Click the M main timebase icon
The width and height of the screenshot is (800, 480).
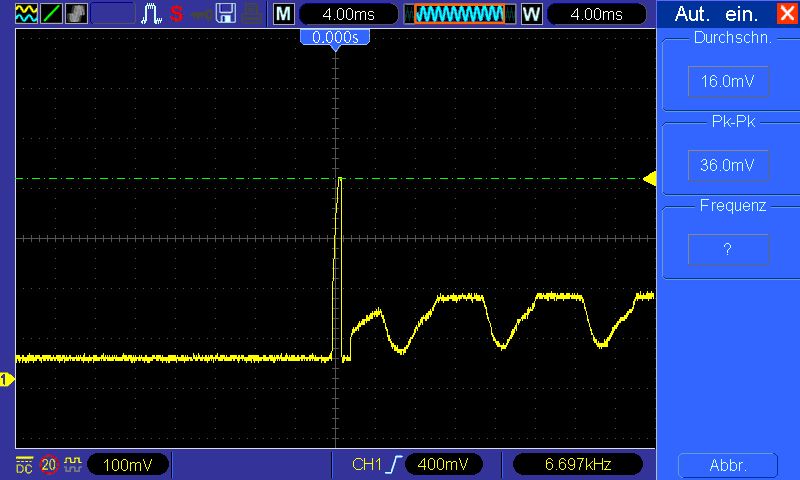[x=284, y=14]
